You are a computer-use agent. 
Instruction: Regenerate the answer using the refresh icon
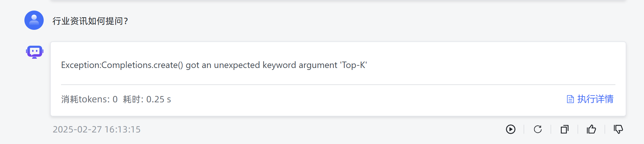click(x=538, y=129)
